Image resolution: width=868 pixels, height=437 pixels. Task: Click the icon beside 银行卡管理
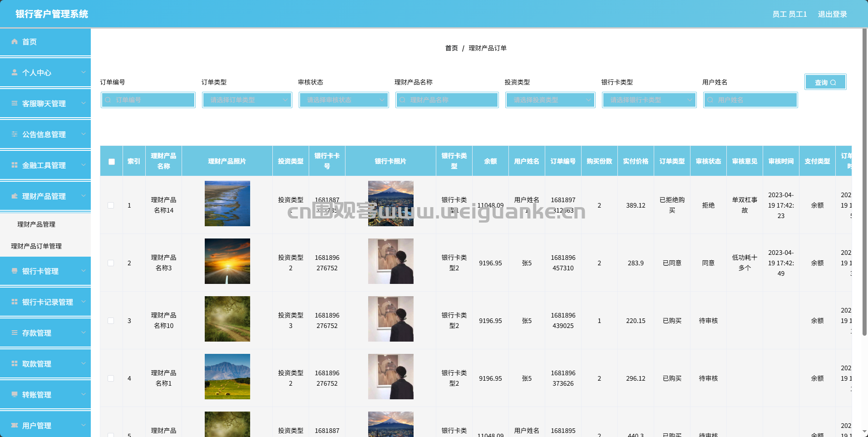(15, 271)
